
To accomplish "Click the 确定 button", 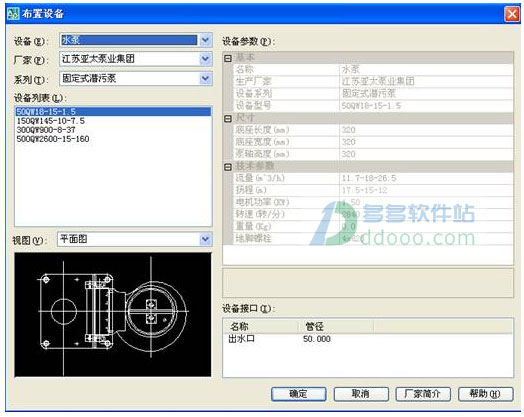I will click(298, 394).
